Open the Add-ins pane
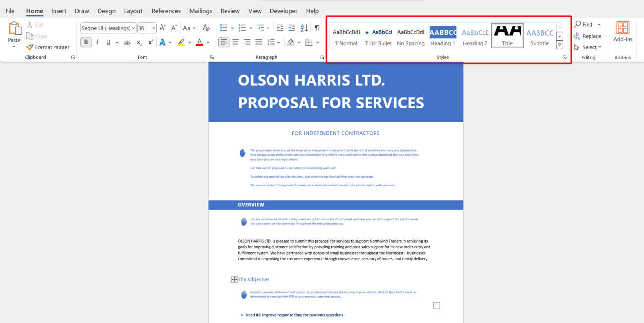Viewport: 644px width, 323px height. [x=623, y=32]
